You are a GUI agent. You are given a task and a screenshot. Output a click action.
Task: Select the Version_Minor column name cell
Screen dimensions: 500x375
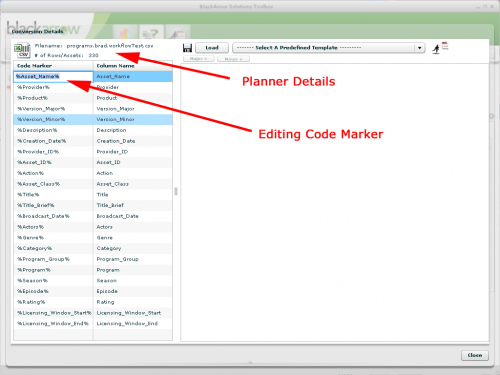[133, 119]
